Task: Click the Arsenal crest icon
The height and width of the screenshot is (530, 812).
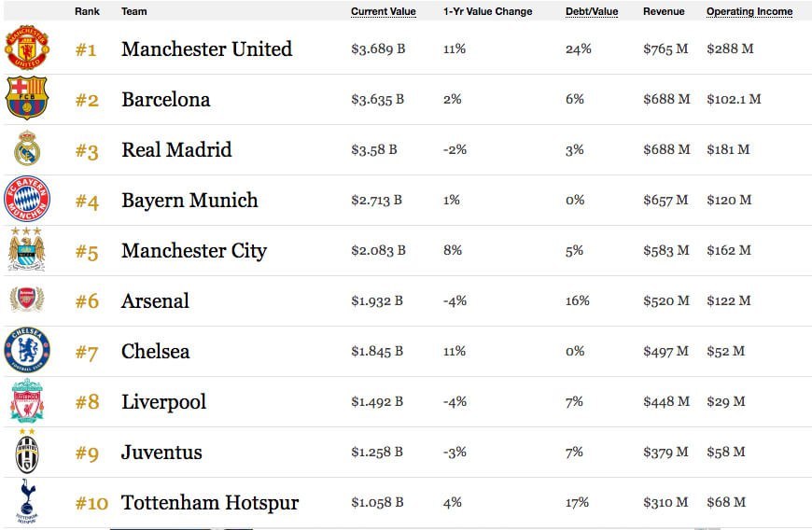Action: coord(27,300)
